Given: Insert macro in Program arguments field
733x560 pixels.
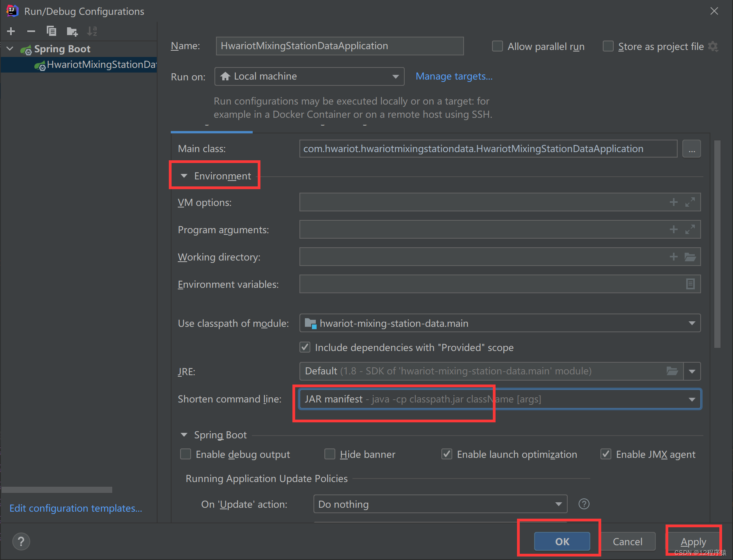Looking at the screenshot, I should 673,229.
